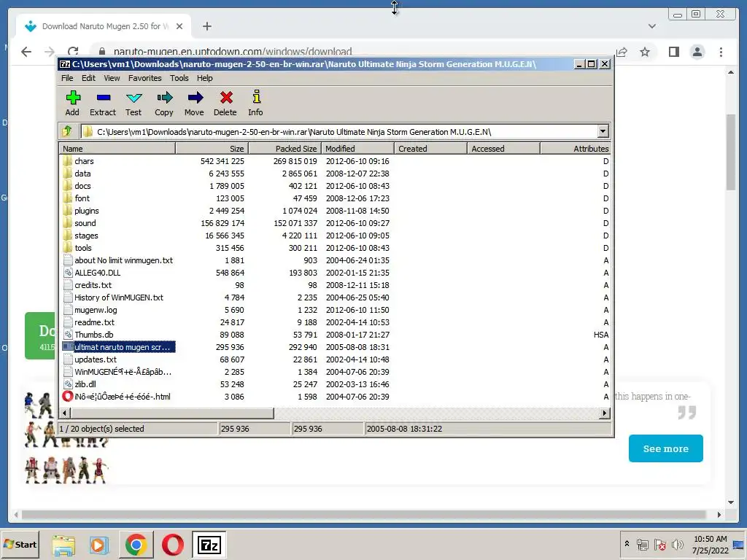The width and height of the screenshot is (747, 560).
Task: Open Chrome tab search chevron
Action: 651,26
